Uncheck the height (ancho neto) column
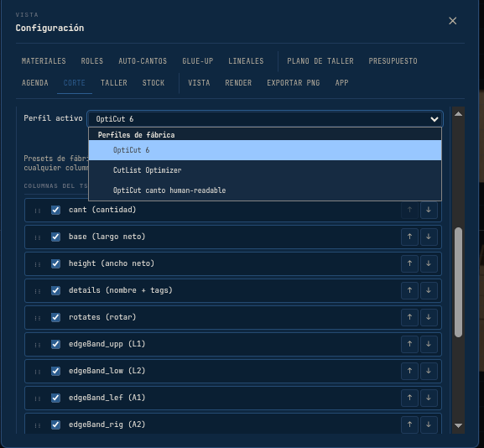 point(55,263)
